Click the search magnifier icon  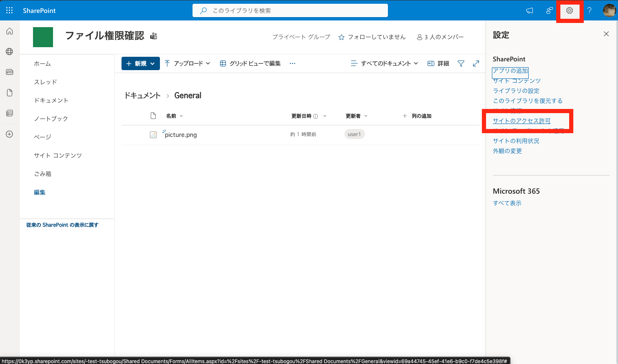click(203, 10)
